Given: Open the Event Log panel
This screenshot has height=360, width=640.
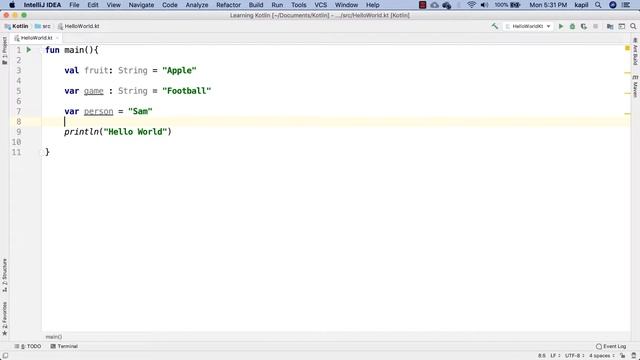Looking at the screenshot, I should tap(611, 346).
